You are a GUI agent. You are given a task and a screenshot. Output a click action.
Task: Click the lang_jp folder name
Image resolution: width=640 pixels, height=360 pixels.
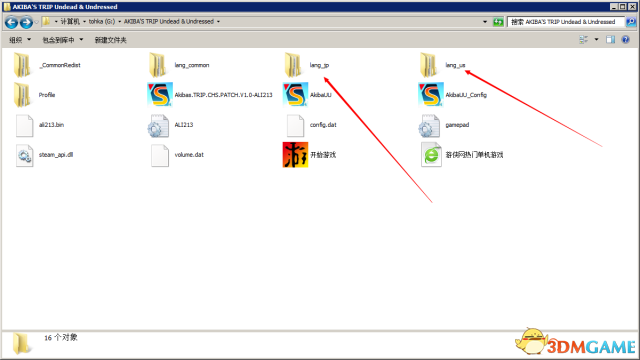[x=319, y=65]
